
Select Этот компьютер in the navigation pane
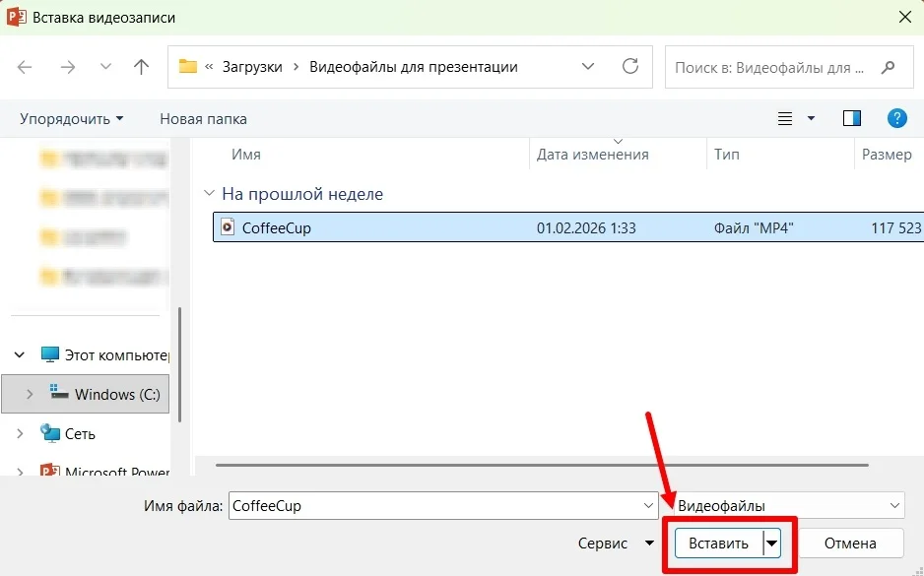pos(116,355)
